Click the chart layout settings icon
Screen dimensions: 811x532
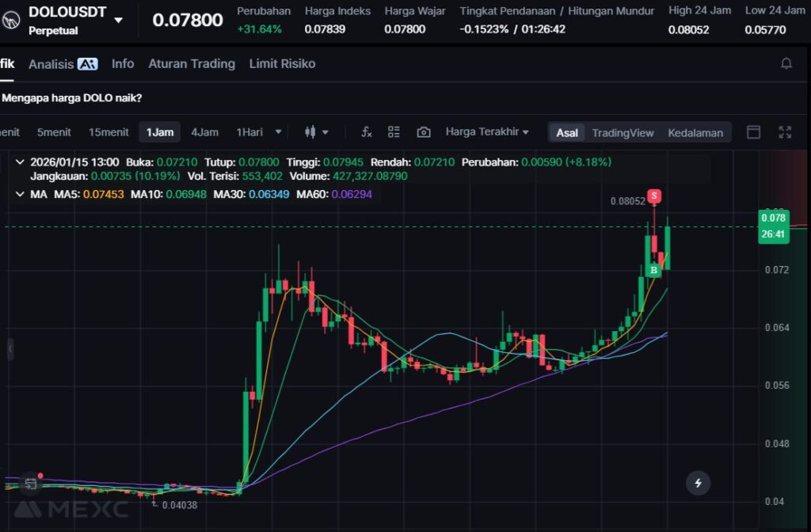[394, 132]
